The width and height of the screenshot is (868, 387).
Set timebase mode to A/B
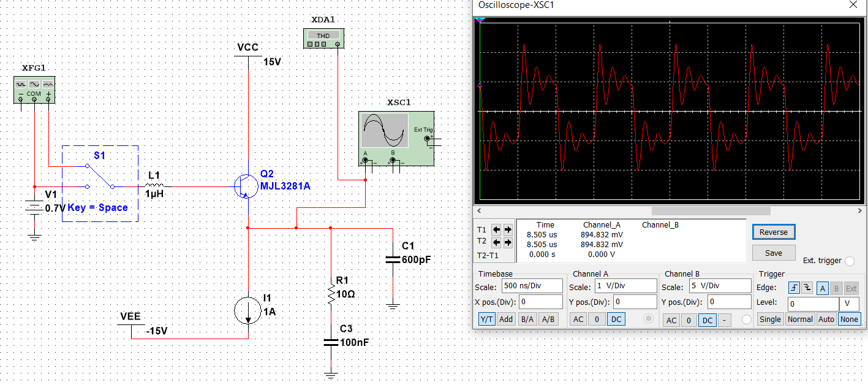pos(548,319)
